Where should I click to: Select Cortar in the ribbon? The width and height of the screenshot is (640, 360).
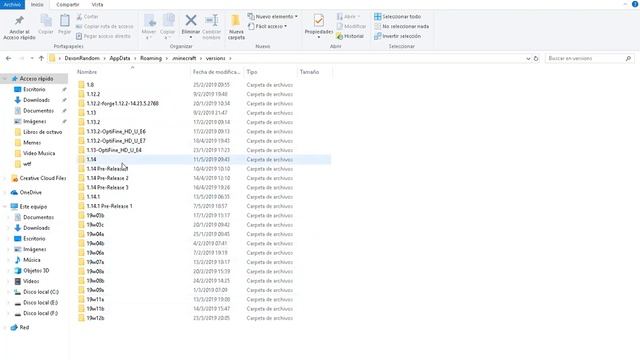point(88,17)
